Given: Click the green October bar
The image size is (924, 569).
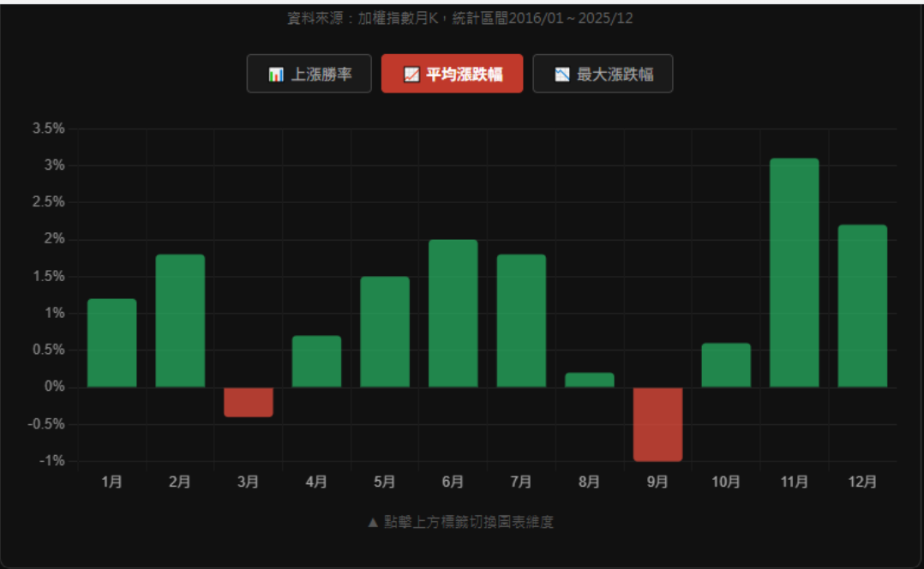Looking at the screenshot, I should tap(726, 365).
